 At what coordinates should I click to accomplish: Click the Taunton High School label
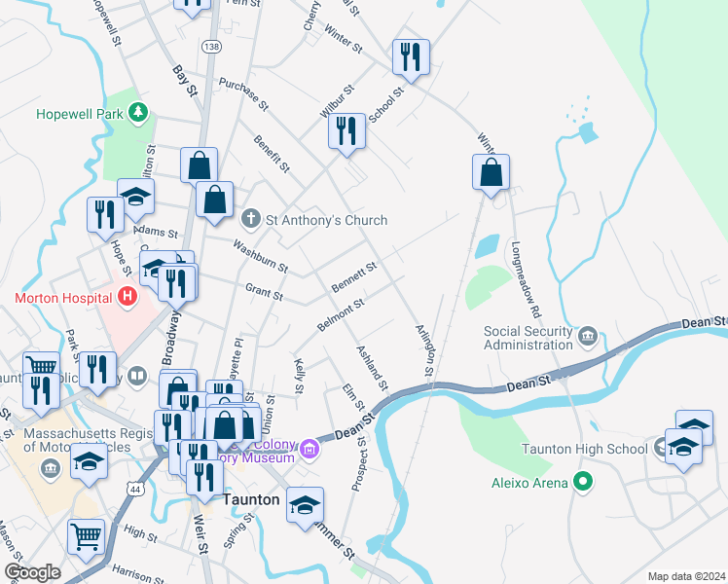(x=585, y=449)
